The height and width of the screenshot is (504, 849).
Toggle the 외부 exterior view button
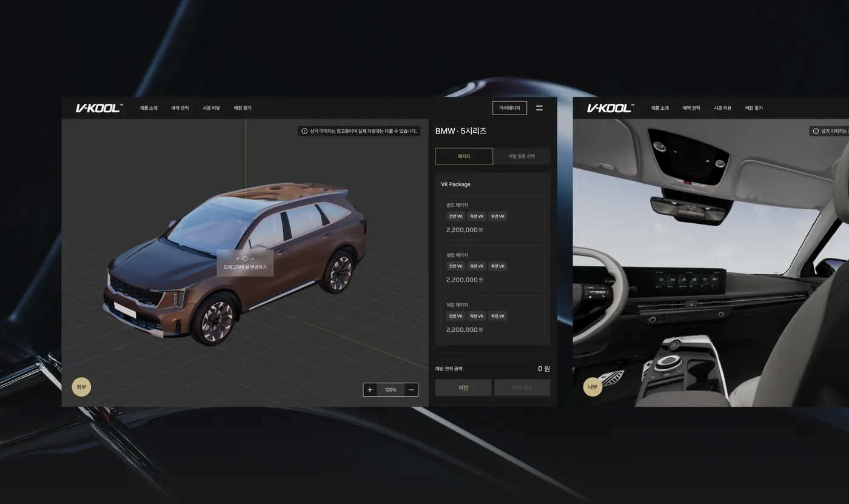tap(81, 387)
